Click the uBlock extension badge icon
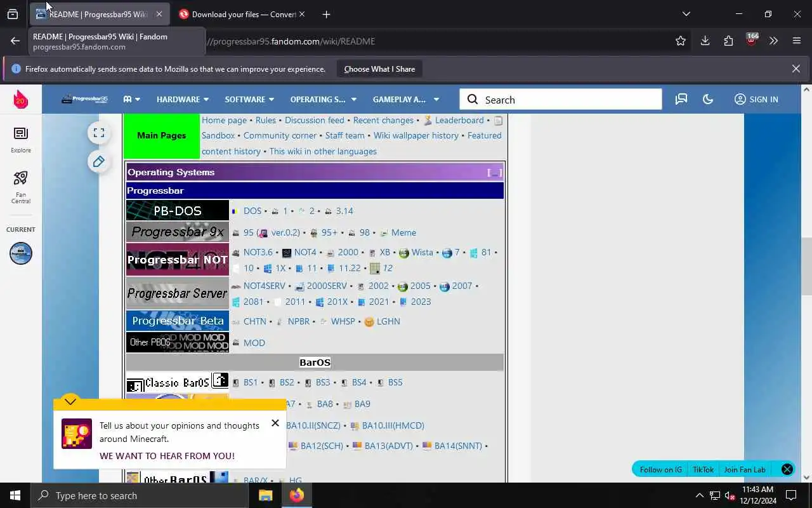 point(751,39)
